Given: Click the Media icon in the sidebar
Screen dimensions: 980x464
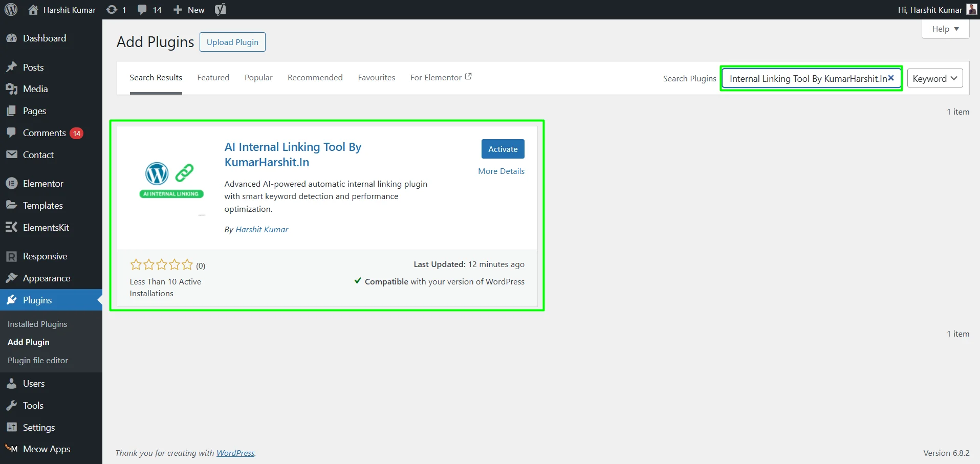Looking at the screenshot, I should tap(11, 89).
